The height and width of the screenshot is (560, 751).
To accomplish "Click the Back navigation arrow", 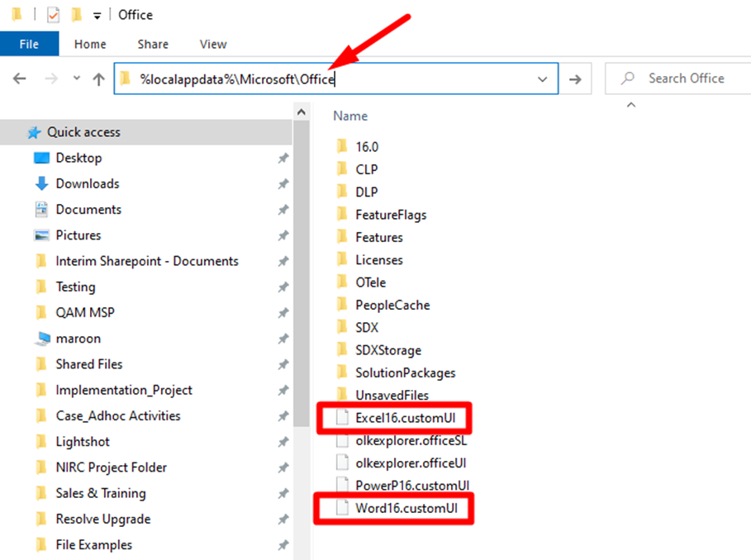I will click(18, 78).
